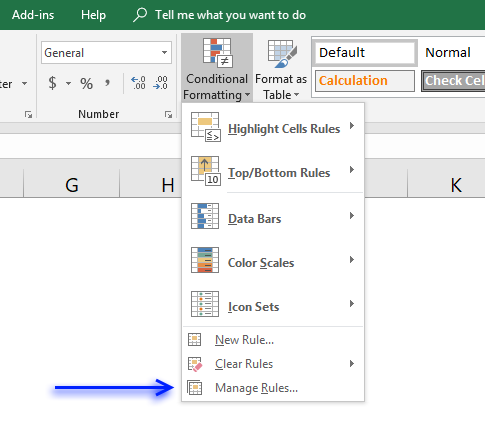The height and width of the screenshot is (429, 485).
Task: Apply the Normal cell style
Action: [448, 53]
